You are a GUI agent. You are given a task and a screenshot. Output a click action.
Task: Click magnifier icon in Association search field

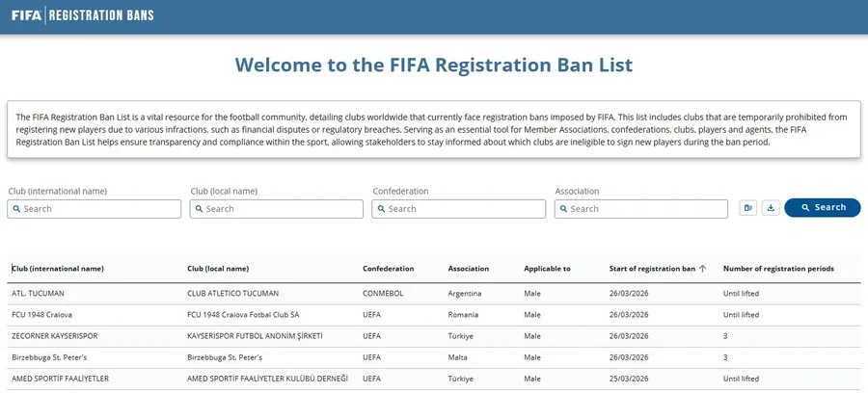point(564,209)
